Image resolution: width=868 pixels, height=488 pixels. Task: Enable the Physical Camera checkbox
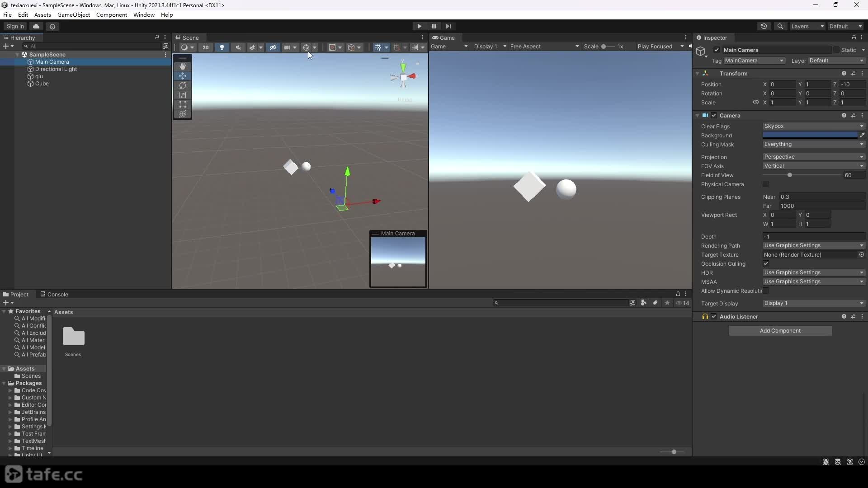766,184
